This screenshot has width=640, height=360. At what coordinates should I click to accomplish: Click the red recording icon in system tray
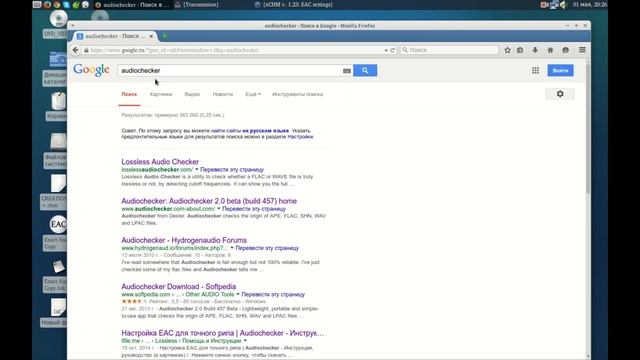[544, 4]
